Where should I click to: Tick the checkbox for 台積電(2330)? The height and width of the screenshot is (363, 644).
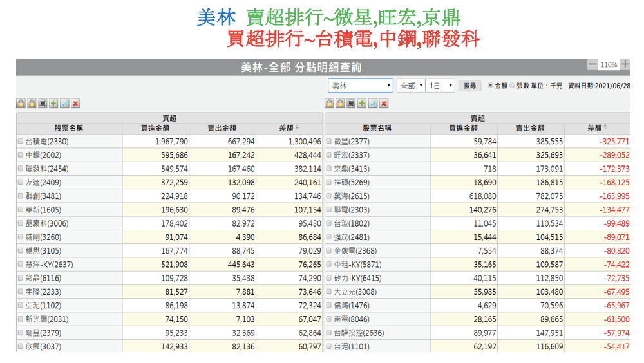pyautogui.click(x=21, y=142)
